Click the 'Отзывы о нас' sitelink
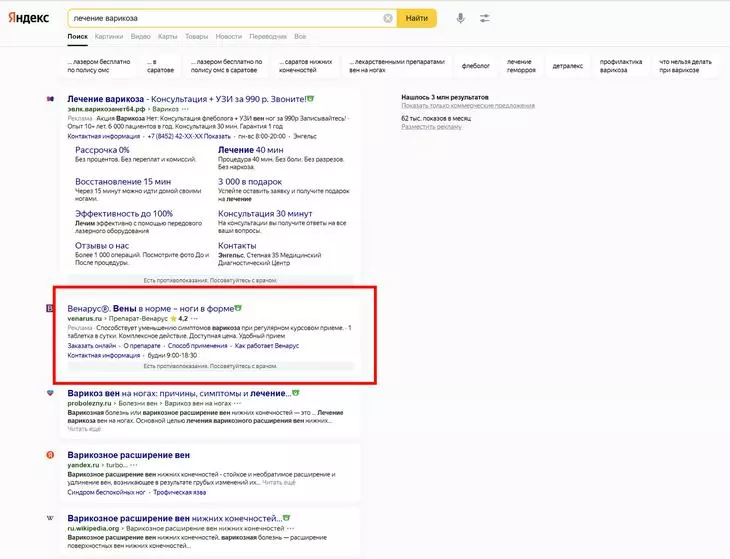 coord(102,245)
